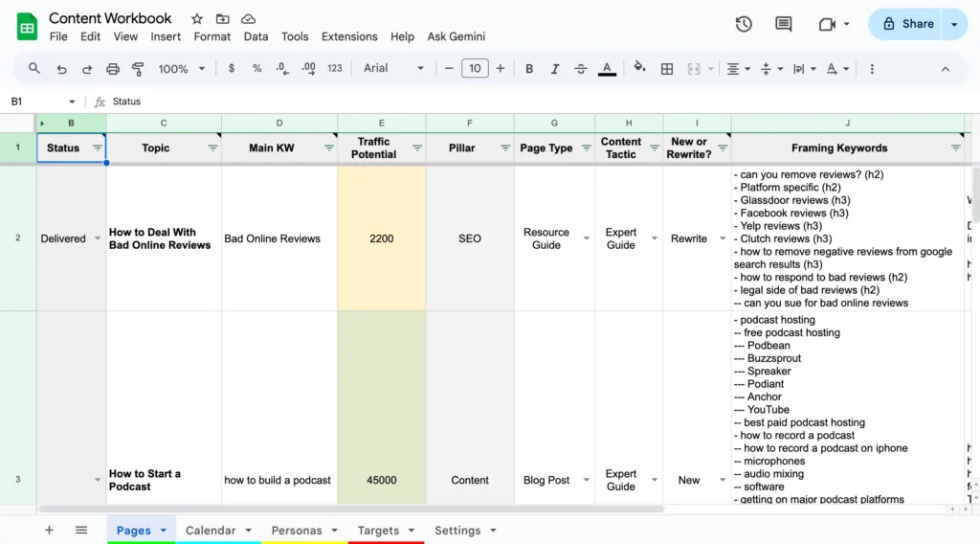
Task: Toggle bold formatting
Action: 528,69
